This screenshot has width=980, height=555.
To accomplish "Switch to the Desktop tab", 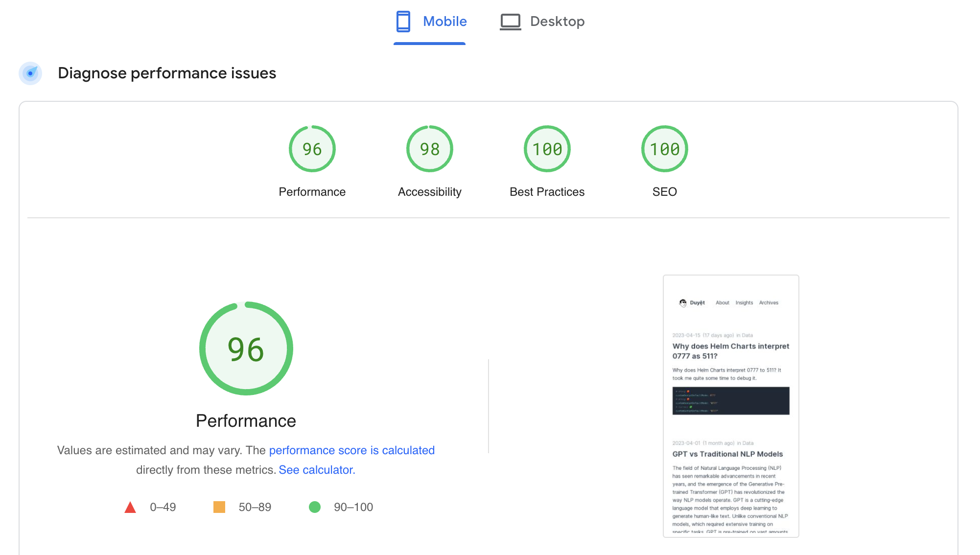I will [x=557, y=22].
